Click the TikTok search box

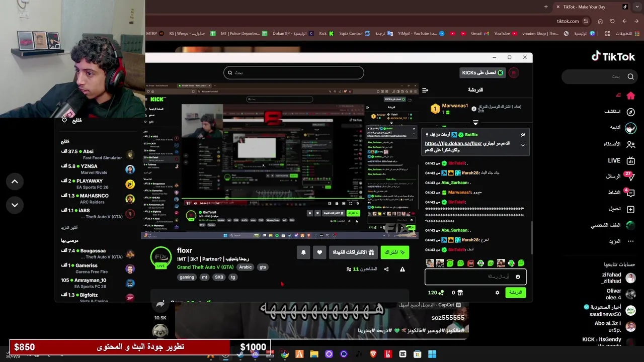[x=599, y=76]
